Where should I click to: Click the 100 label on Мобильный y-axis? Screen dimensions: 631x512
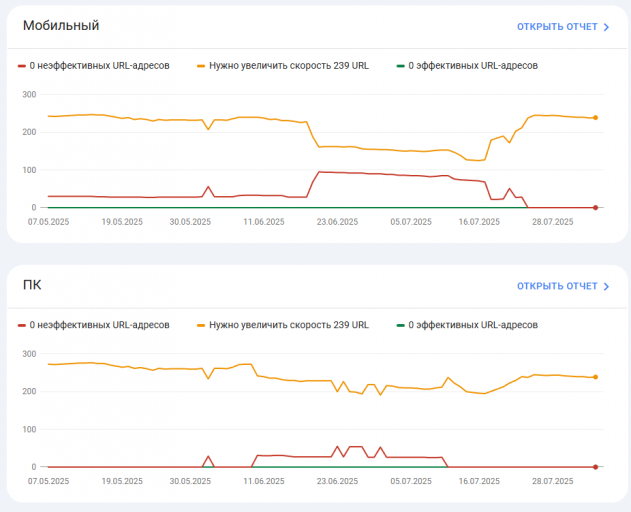tap(29, 170)
